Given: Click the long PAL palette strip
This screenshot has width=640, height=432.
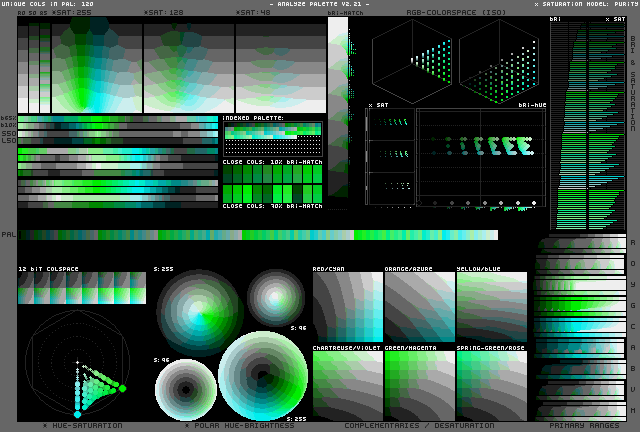Looking at the screenshot, I should 258,235.
